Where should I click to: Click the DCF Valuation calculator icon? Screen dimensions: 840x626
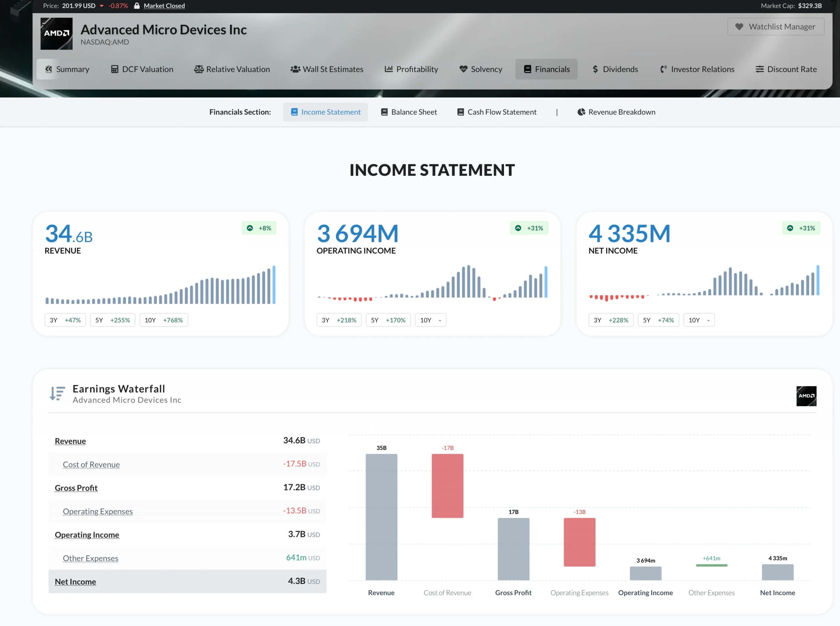click(115, 69)
